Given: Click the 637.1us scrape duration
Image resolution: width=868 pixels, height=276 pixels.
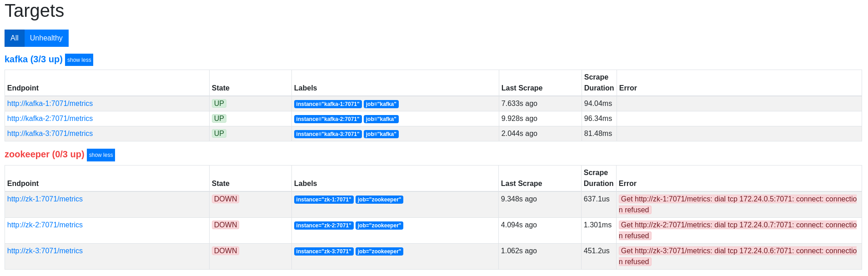Looking at the screenshot, I should [597, 199].
